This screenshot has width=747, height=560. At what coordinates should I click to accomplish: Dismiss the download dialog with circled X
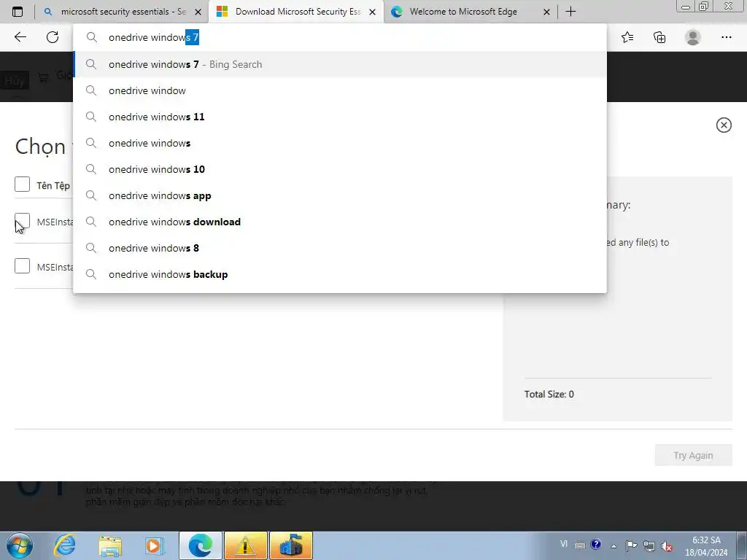(724, 125)
